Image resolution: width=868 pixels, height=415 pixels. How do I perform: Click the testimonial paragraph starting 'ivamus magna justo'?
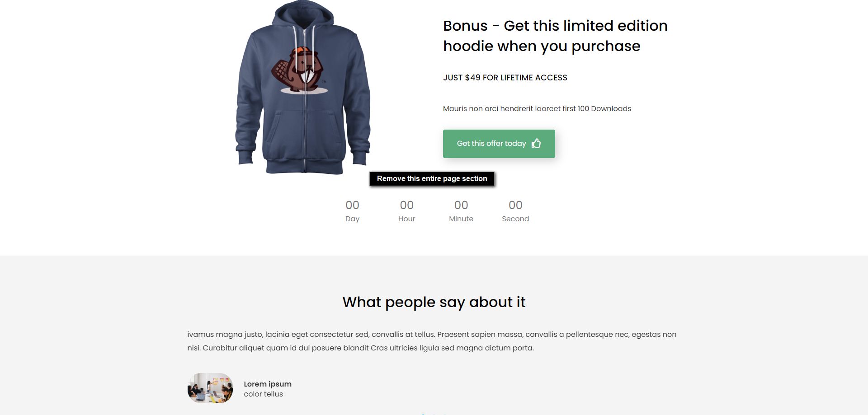click(x=432, y=341)
